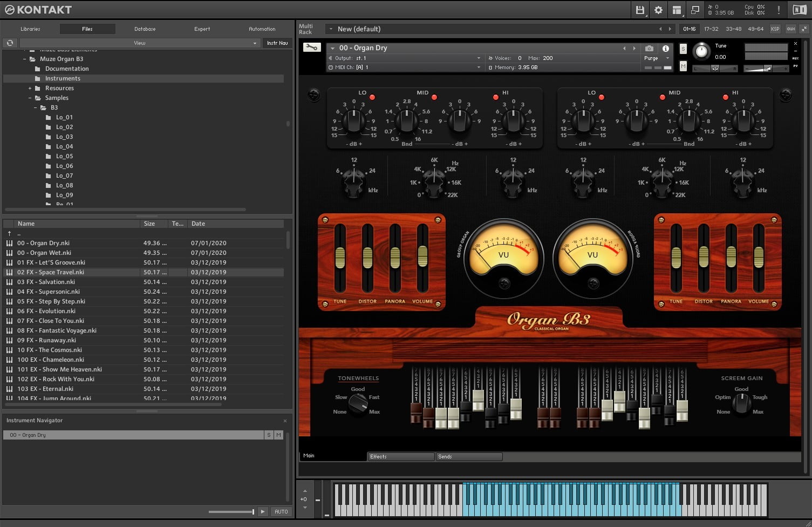Image resolution: width=812 pixels, height=527 pixels.
Task: Switch to the Database tab
Action: [145, 29]
